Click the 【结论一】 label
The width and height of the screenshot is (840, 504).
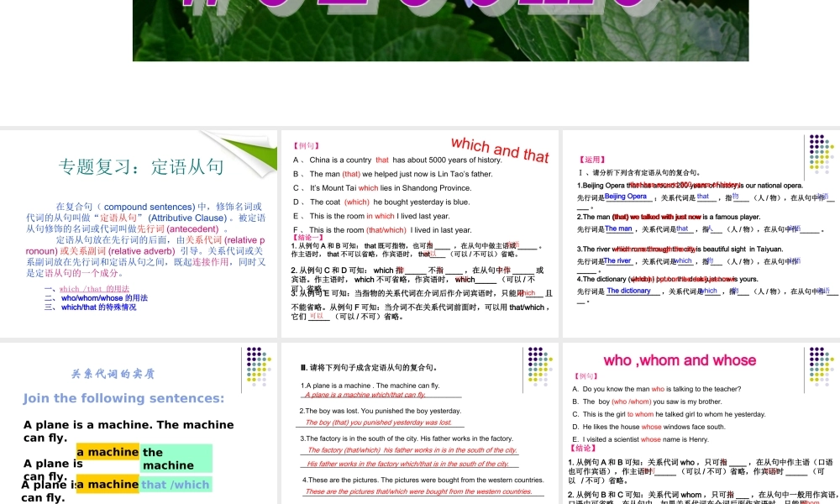(x=307, y=237)
